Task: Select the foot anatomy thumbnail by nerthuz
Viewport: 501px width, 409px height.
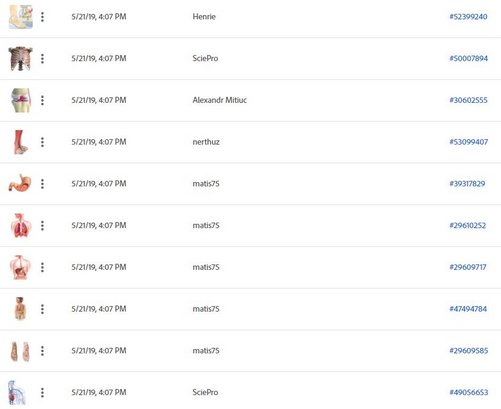Action: 21,142
